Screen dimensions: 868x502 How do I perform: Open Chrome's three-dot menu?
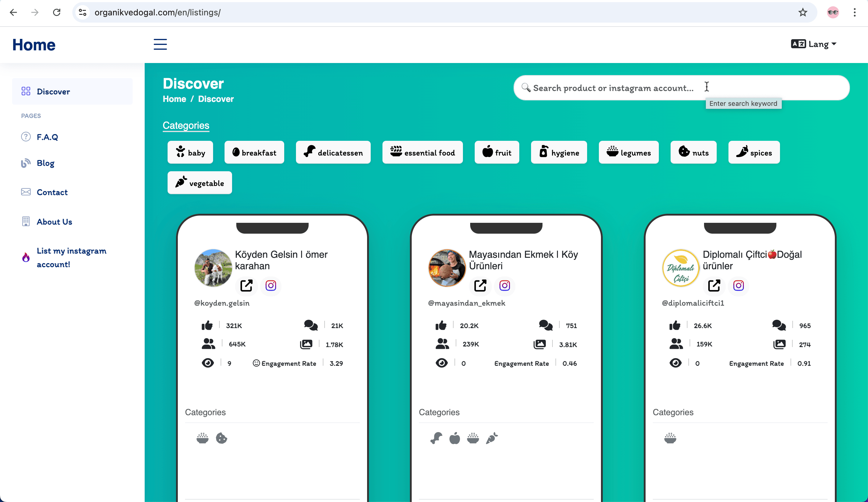tap(854, 12)
